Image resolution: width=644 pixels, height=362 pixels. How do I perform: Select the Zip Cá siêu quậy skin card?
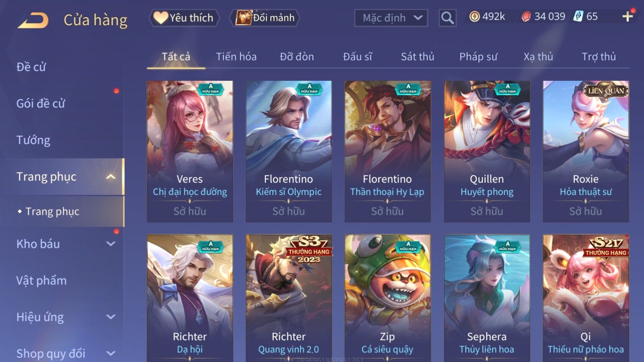pyautogui.click(x=387, y=298)
